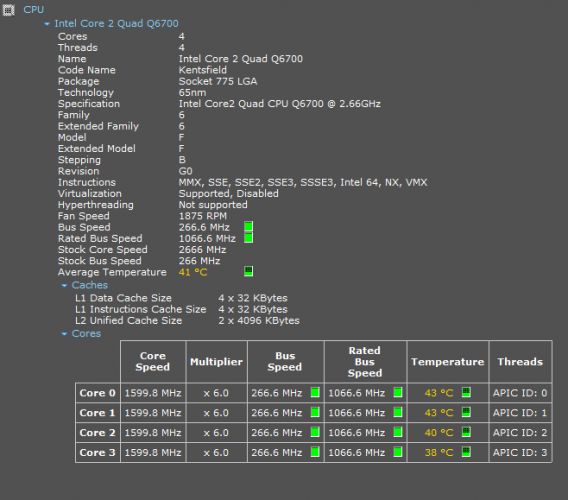This screenshot has height=500, width=568.
Task: Click the Instructions value MMX, SSE list
Action: (303, 182)
